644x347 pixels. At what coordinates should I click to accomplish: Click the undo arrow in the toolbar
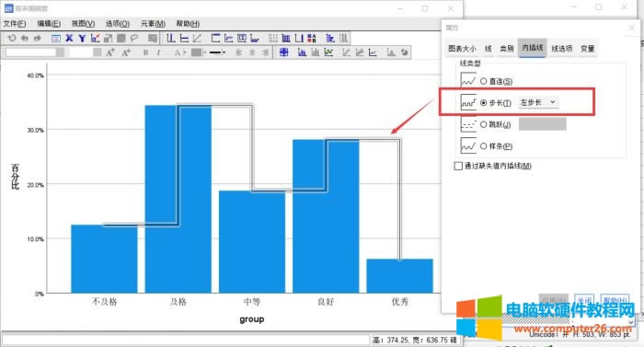click(25, 39)
